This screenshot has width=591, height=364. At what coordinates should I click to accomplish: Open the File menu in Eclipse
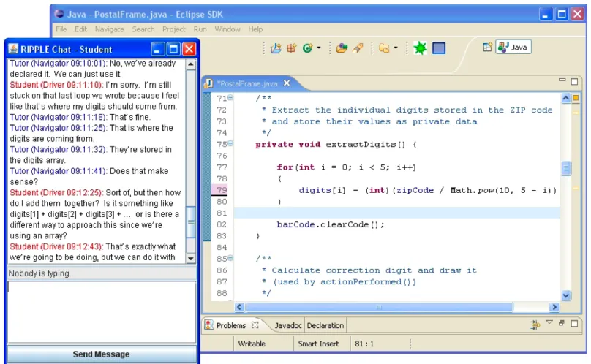coord(61,29)
